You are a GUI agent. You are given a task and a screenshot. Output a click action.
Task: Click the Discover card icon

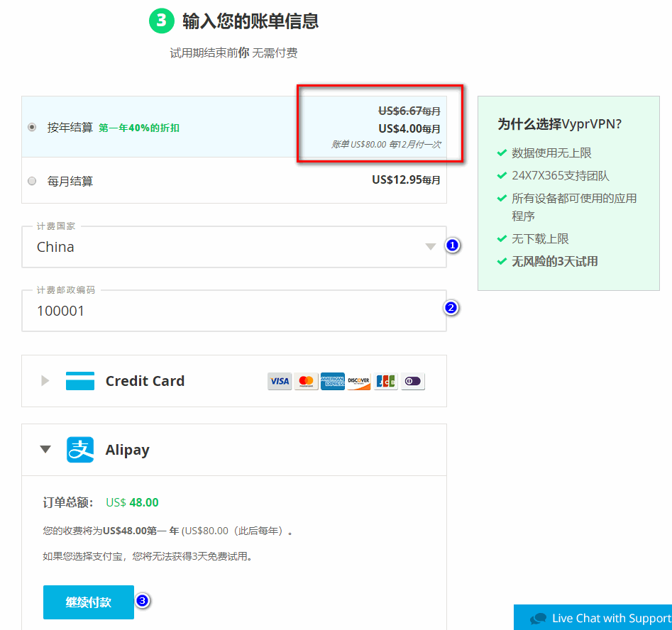[x=359, y=381]
